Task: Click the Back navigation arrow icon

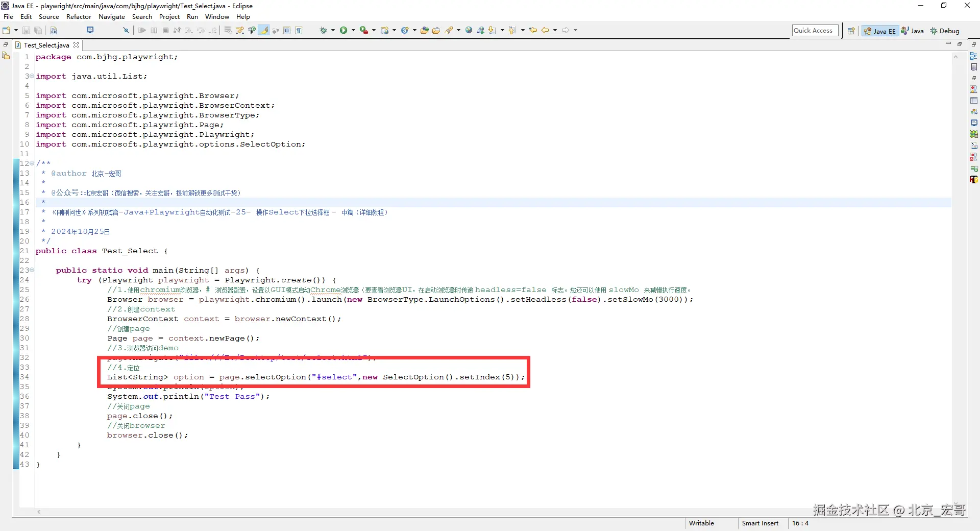Action: pos(545,31)
